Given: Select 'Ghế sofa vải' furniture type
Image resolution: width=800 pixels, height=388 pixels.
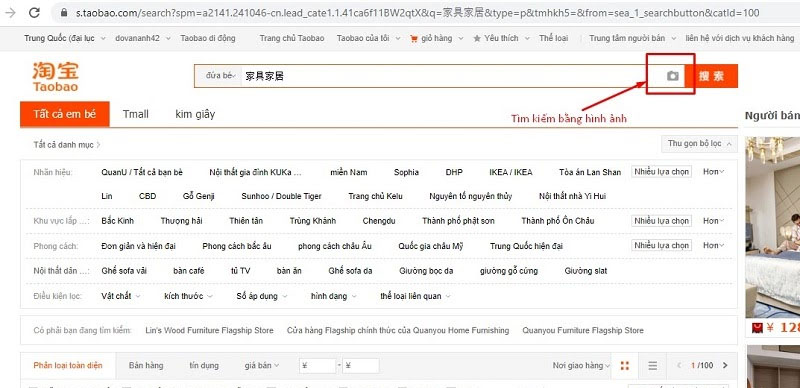Looking at the screenshot, I should [124, 271].
